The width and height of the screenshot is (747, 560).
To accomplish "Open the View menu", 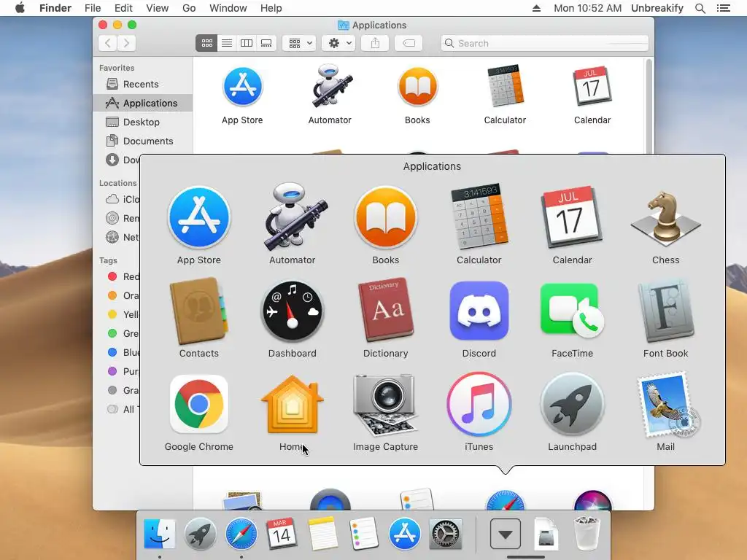I will point(158,8).
